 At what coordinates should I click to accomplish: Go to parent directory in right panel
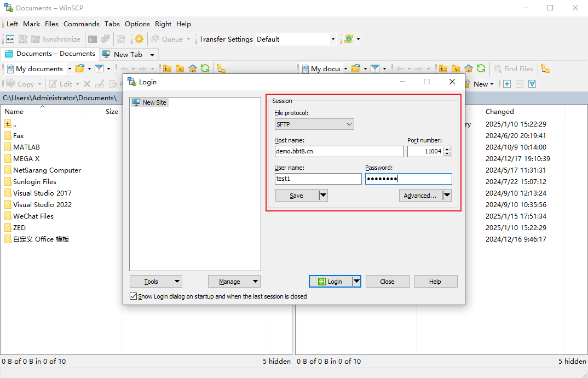(x=443, y=68)
